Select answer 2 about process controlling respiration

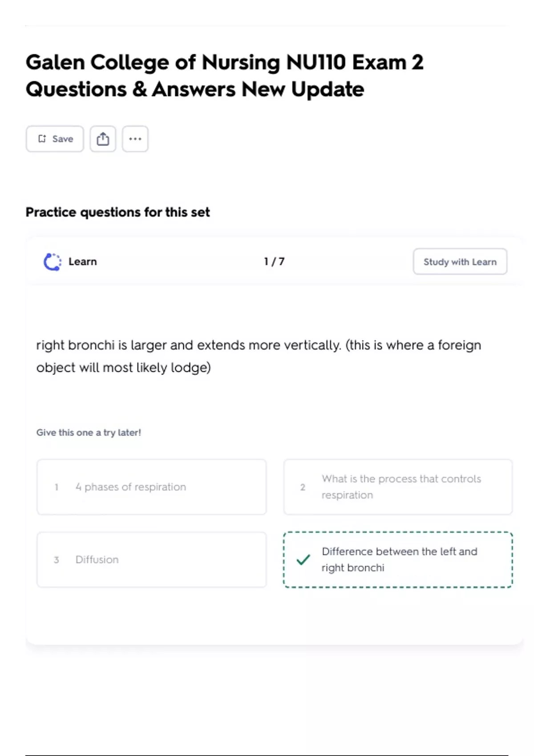(x=398, y=487)
